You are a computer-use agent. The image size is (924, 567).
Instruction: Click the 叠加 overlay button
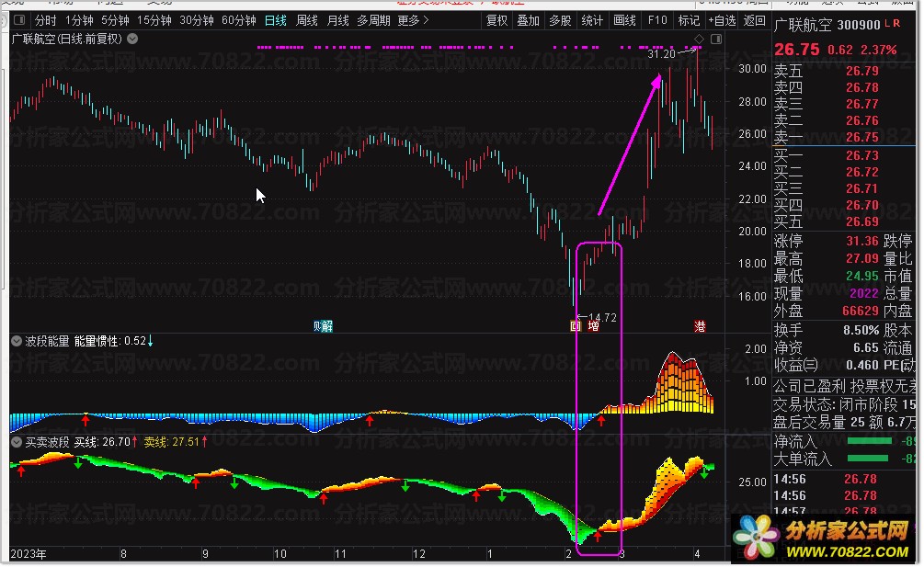point(528,20)
